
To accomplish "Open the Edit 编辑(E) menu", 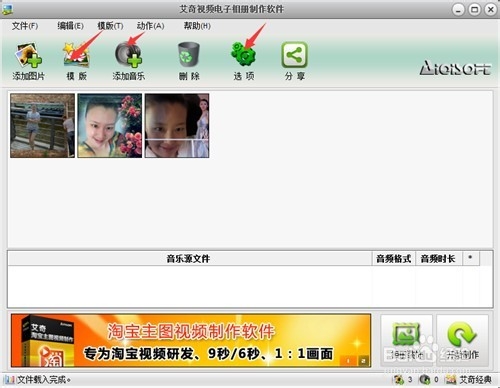I will (x=70, y=26).
